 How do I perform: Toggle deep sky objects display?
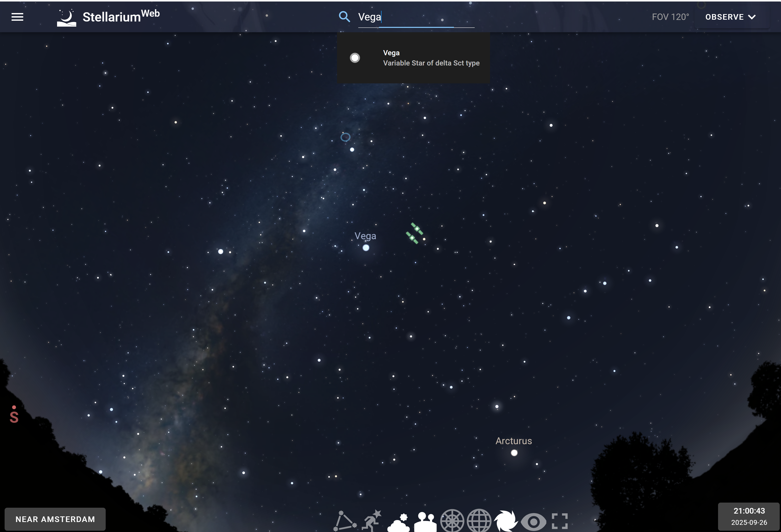[x=506, y=521]
